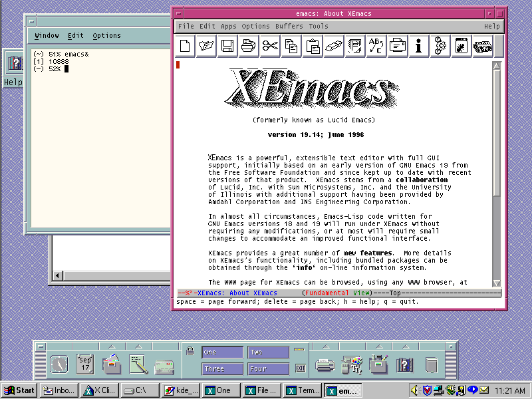Open the clock icon on CDE front panel
The image size is (532, 399).
pos(59,364)
